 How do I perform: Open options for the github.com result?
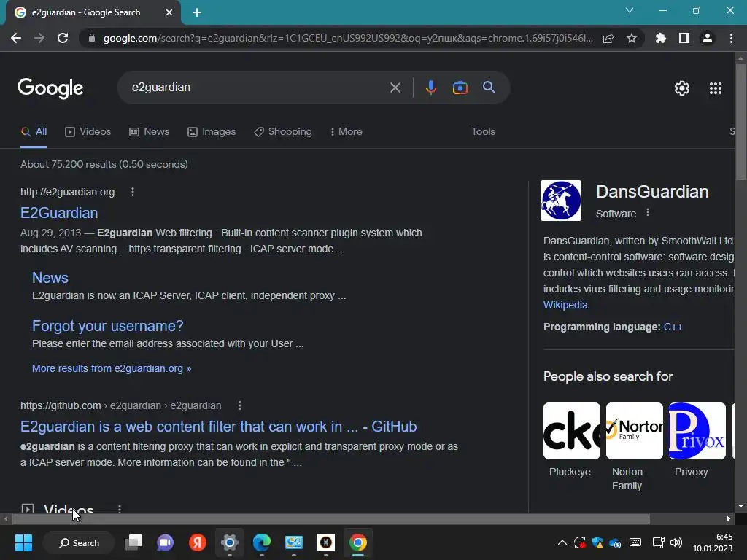[x=239, y=405]
